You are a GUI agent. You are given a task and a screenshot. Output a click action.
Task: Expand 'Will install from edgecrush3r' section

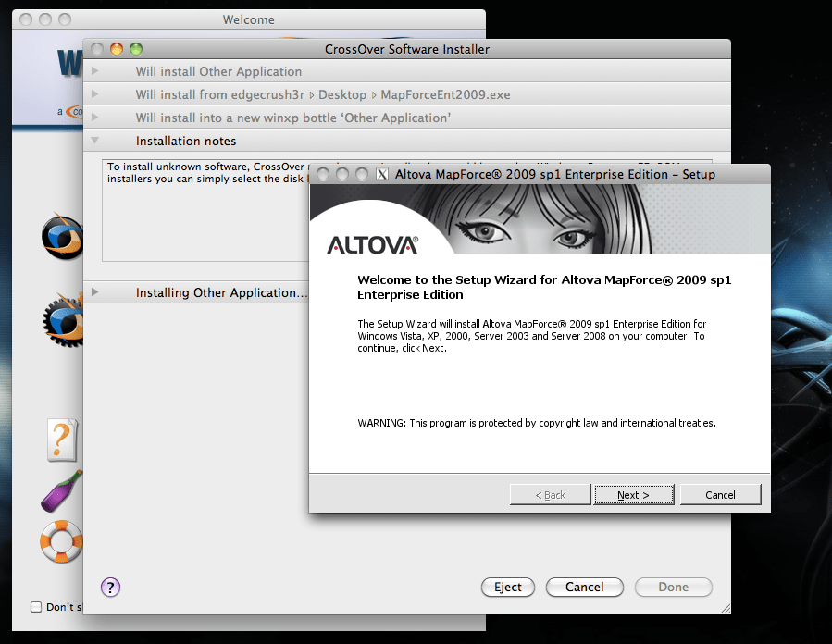(95, 93)
